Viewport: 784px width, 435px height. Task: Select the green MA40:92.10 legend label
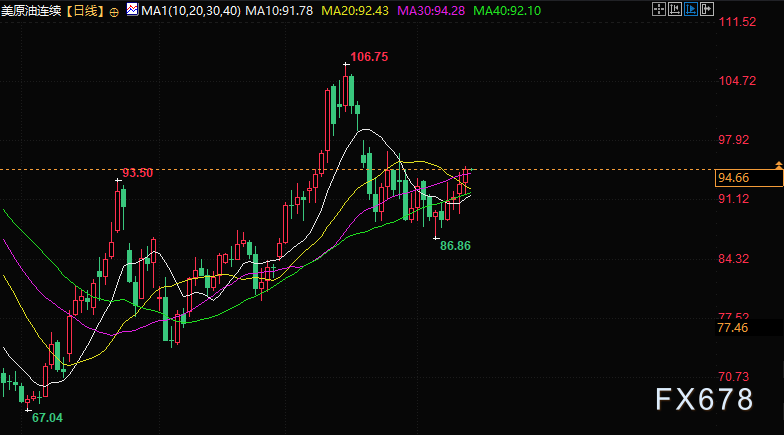pos(506,10)
